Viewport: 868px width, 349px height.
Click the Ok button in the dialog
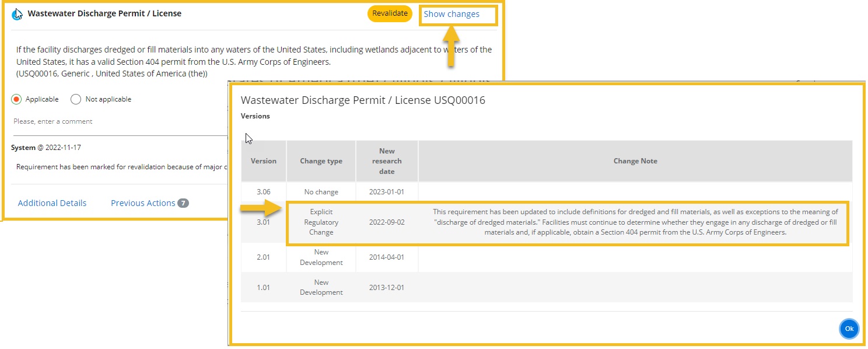tap(849, 329)
